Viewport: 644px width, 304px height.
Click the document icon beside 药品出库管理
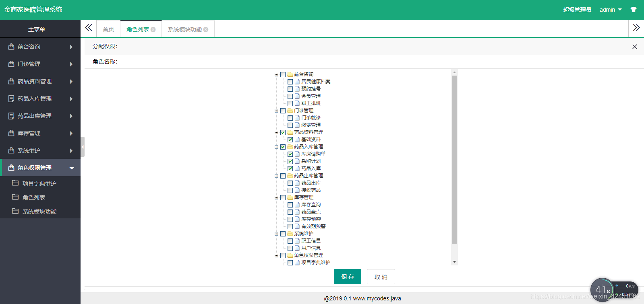(11, 116)
